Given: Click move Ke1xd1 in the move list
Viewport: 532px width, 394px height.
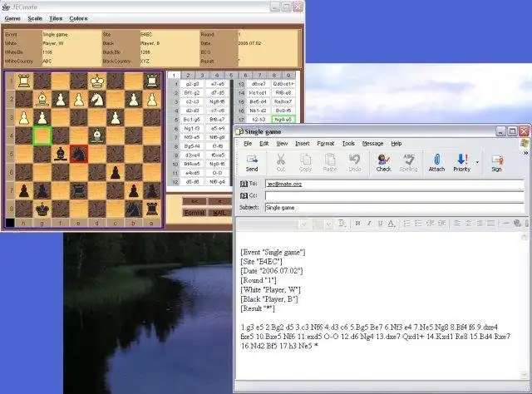Looking at the screenshot, I should pos(259,92).
